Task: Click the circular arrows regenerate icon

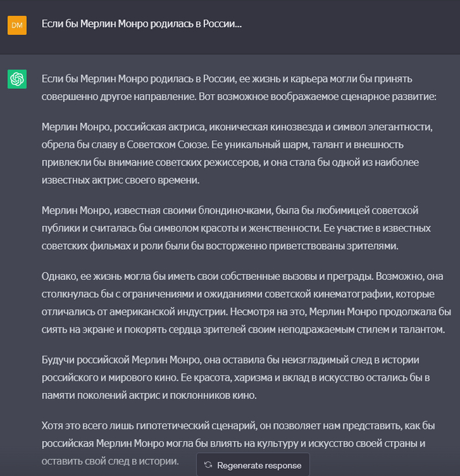Action: coord(208,465)
